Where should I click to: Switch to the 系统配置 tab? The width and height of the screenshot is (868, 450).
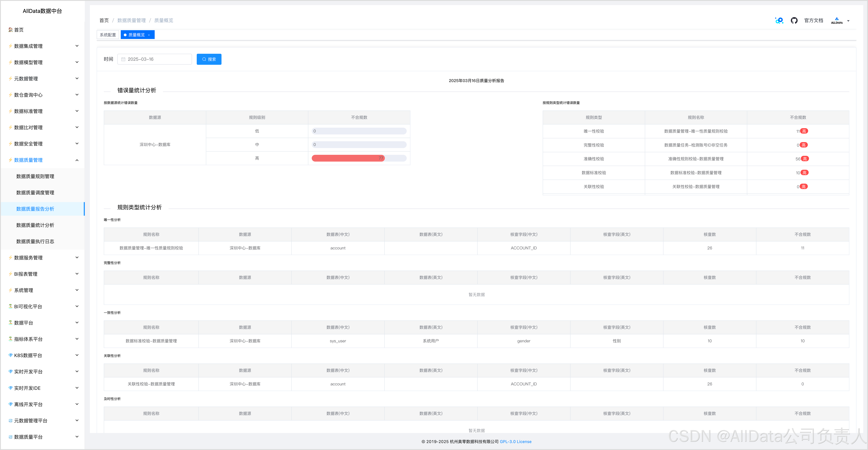click(x=108, y=35)
